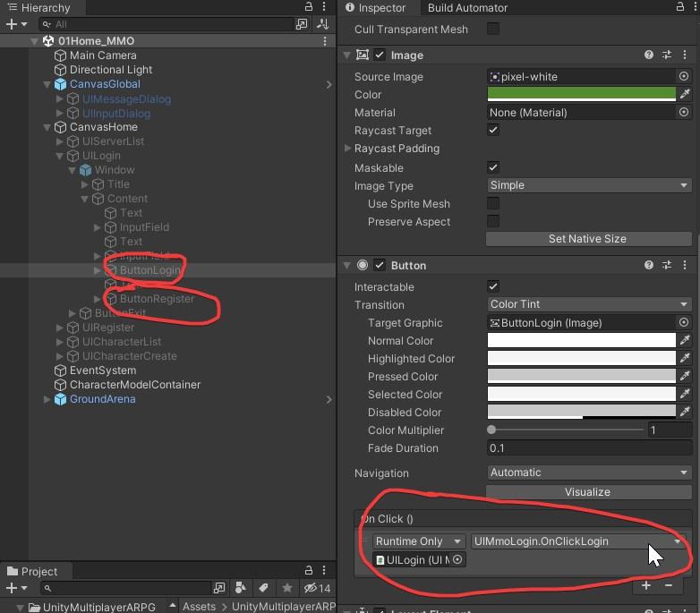Use eyedropper for Normal Color
The image size is (700, 613).
[x=685, y=340]
